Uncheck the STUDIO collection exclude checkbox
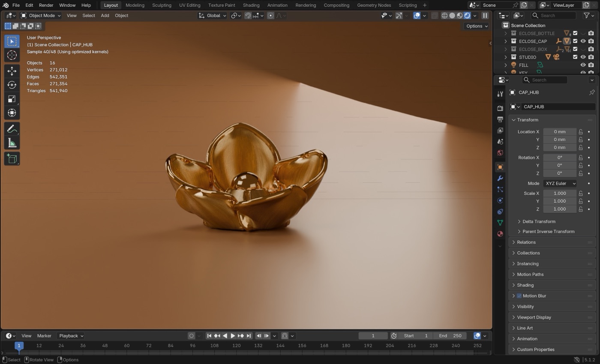The width and height of the screenshot is (600, 364). (575, 57)
